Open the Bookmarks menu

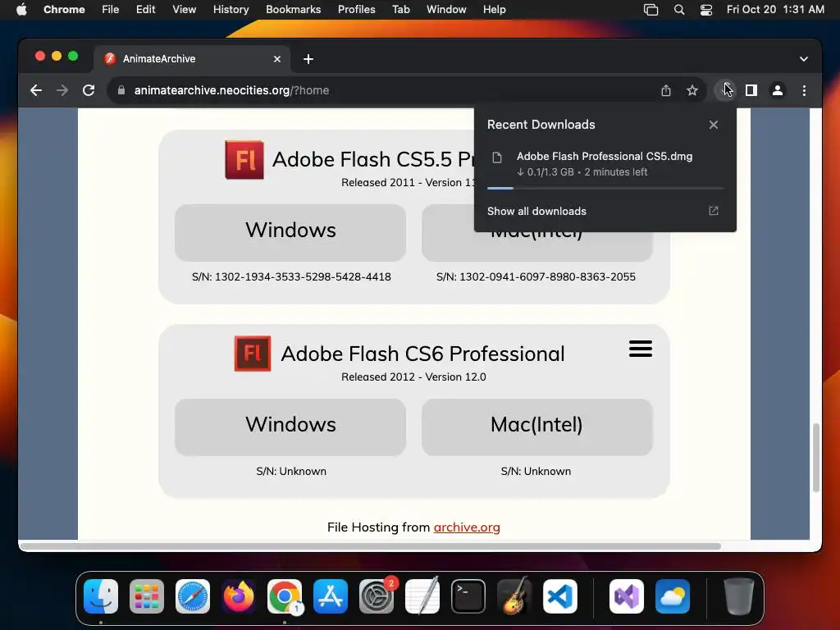click(x=294, y=10)
